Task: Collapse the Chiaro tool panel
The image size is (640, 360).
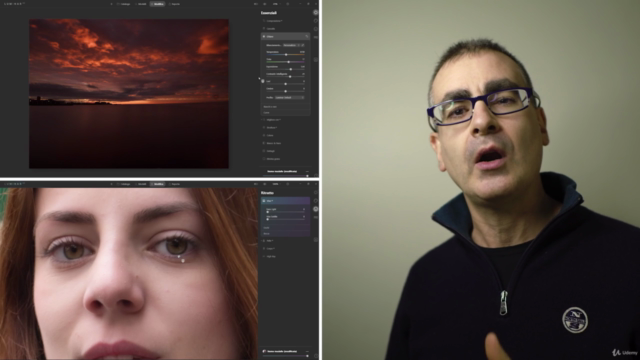Action: [x=285, y=36]
